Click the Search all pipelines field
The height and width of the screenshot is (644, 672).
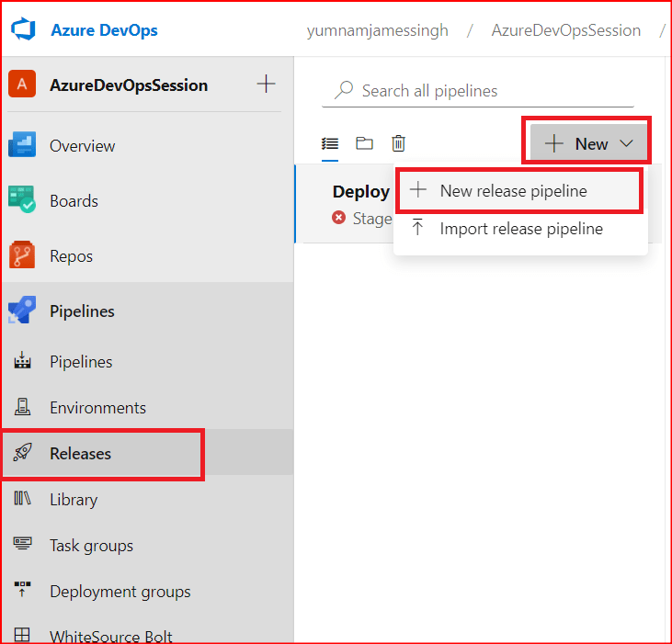tap(487, 91)
